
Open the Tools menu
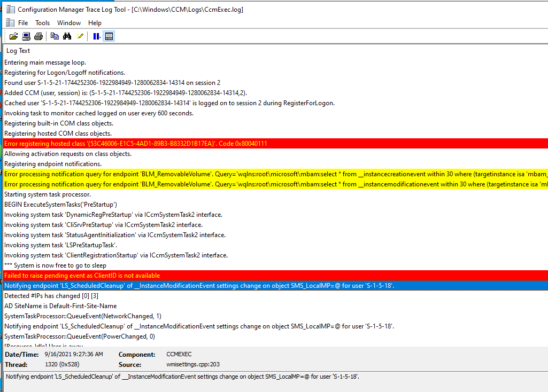click(x=42, y=22)
